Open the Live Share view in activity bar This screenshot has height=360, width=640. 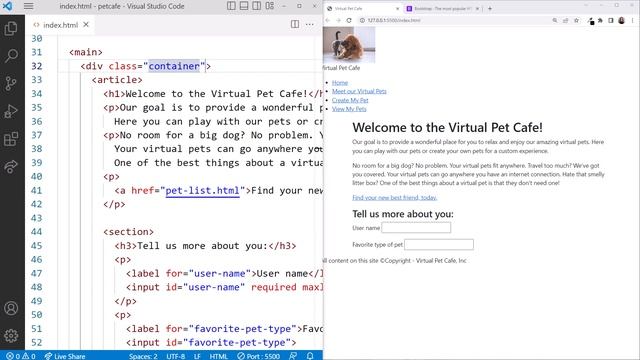(11, 167)
